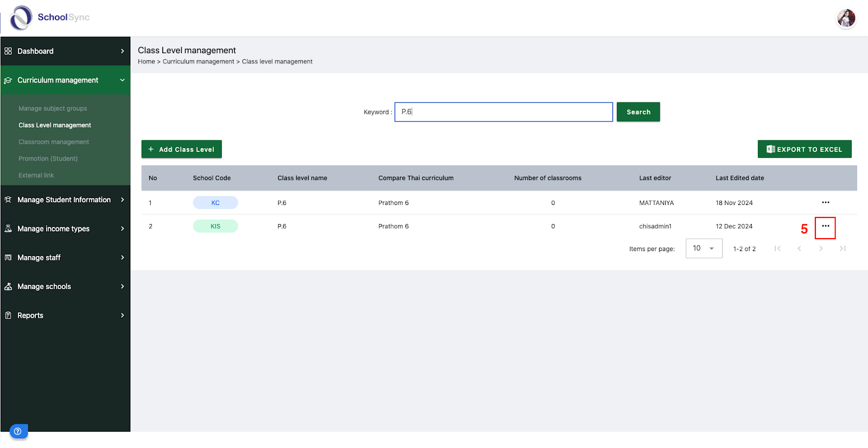Go to the previous page of results
Image resolution: width=868 pixels, height=448 pixels.
coord(799,248)
